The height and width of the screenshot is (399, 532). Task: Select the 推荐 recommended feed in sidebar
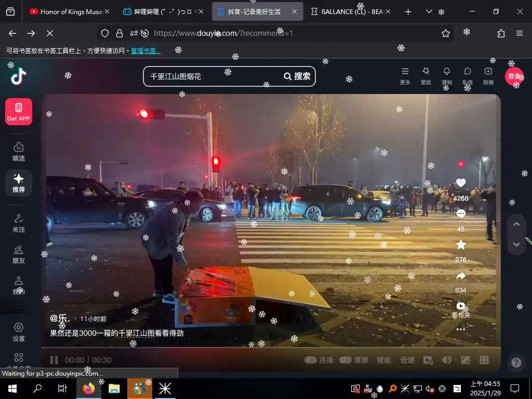click(19, 183)
